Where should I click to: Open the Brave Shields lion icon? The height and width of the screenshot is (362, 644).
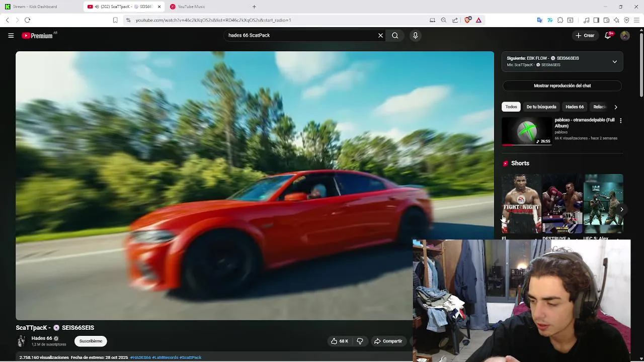tap(468, 20)
